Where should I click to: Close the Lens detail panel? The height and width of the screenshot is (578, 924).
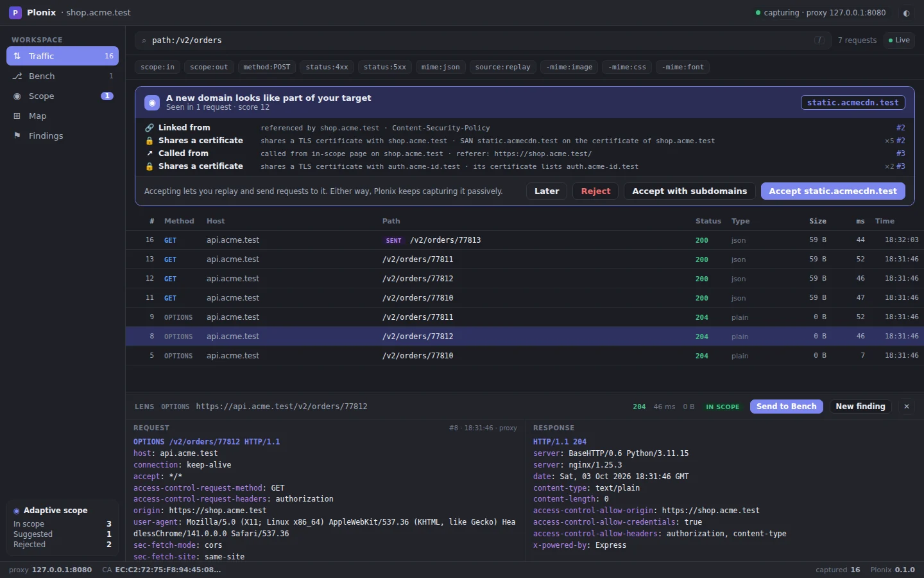[x=907, y=407]
